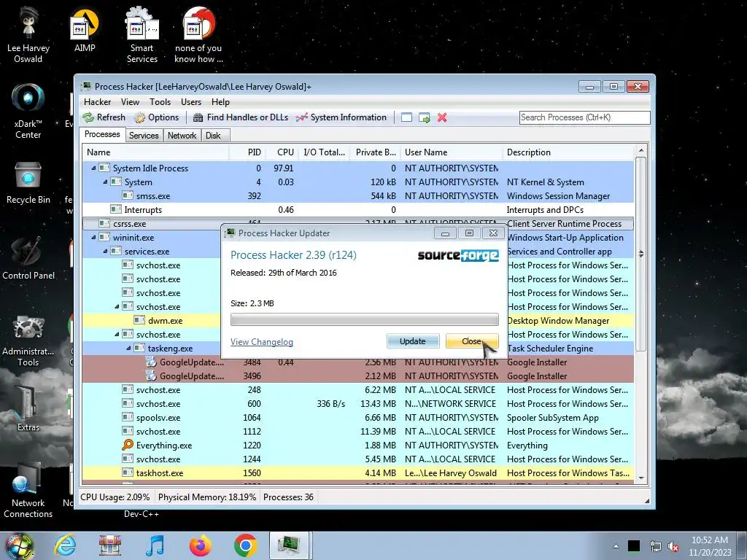Switch to the Services tab
This screenshot has height=560, width=747.
144,136
